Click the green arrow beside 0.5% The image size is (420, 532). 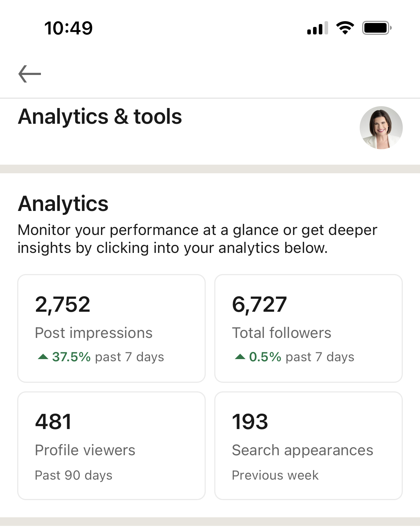240,357
